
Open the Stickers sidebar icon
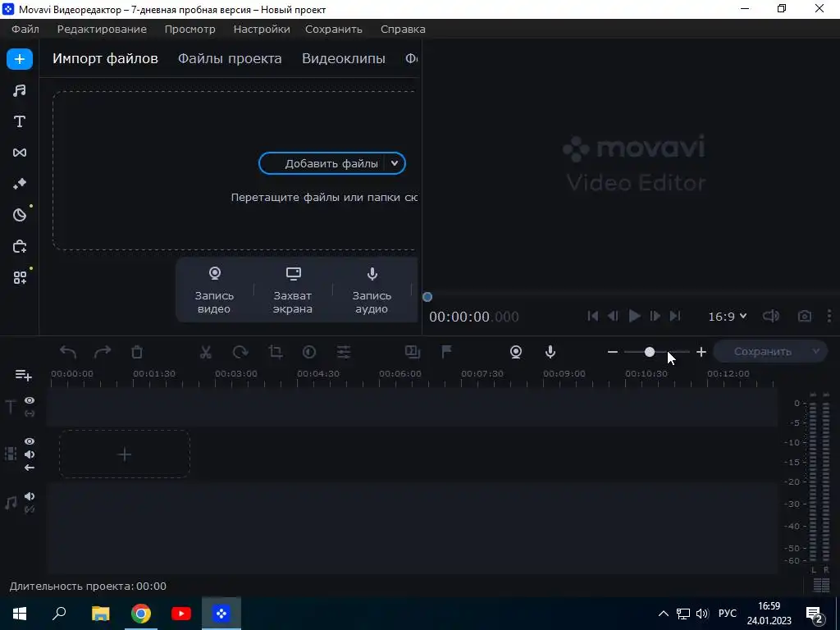coord(20,215)
